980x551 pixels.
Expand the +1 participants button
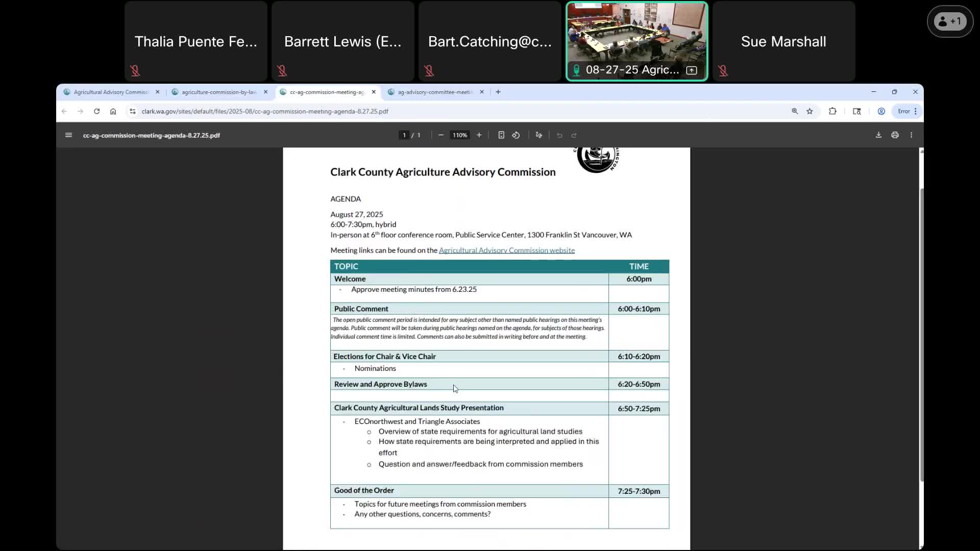[x=950, y=21]
